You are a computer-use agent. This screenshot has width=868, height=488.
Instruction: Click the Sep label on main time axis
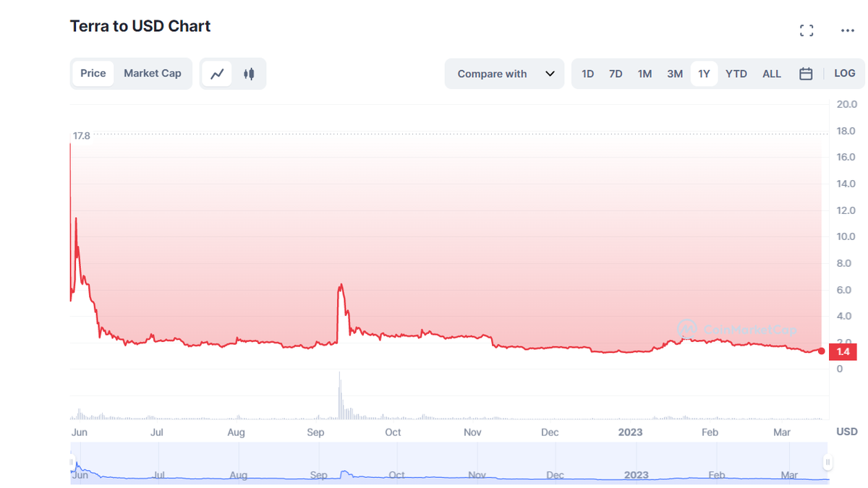315,432
